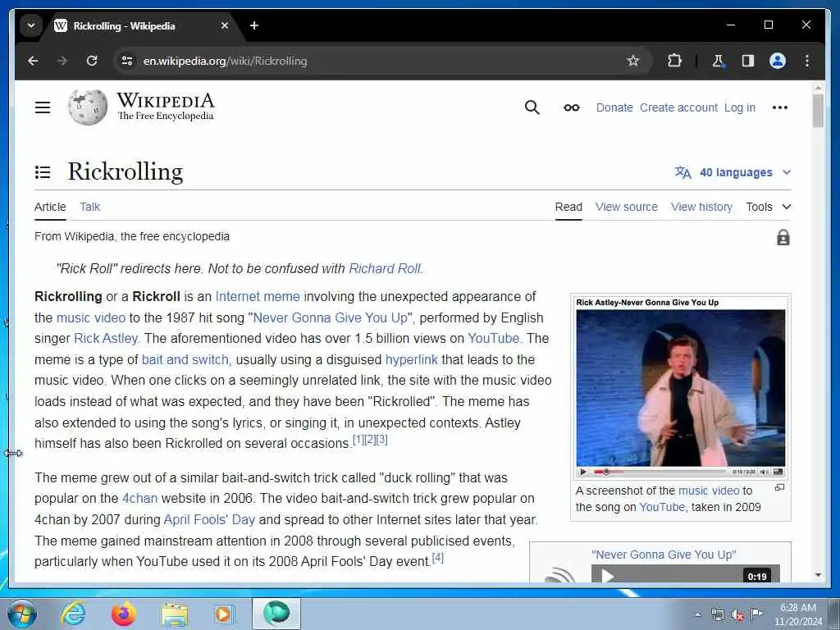Open the Rick Astley article link
The height and width of the screenshot is (630, 840).
coord(106,339)
